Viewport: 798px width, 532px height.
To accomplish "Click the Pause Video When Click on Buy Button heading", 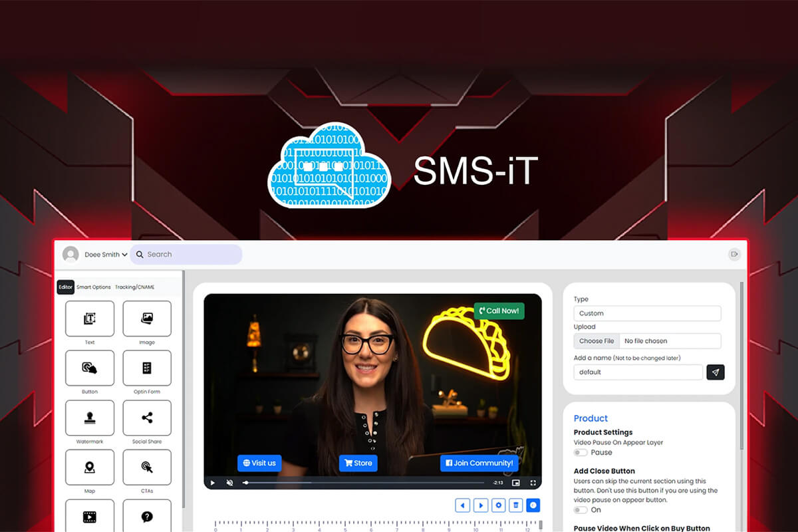I will point(642,529).
